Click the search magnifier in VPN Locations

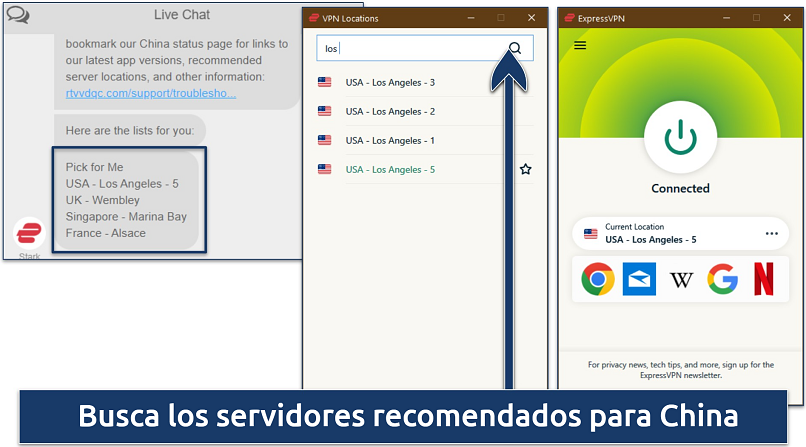(x=515, y=48)
